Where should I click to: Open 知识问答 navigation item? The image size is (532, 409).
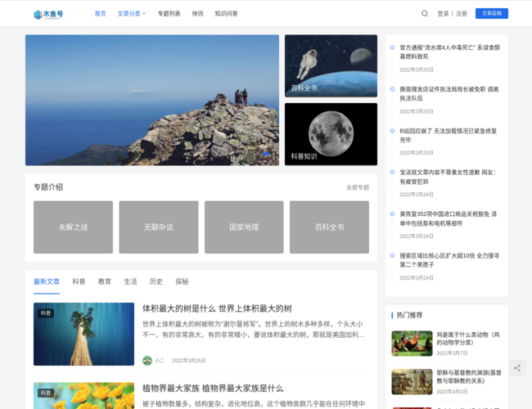pyautogui.click(x=226, y=14)
